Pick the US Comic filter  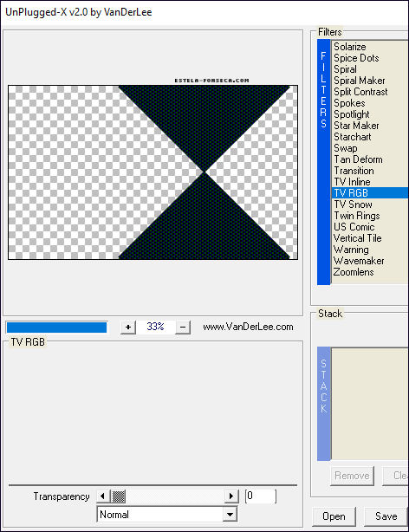click(x=354, y=227)
